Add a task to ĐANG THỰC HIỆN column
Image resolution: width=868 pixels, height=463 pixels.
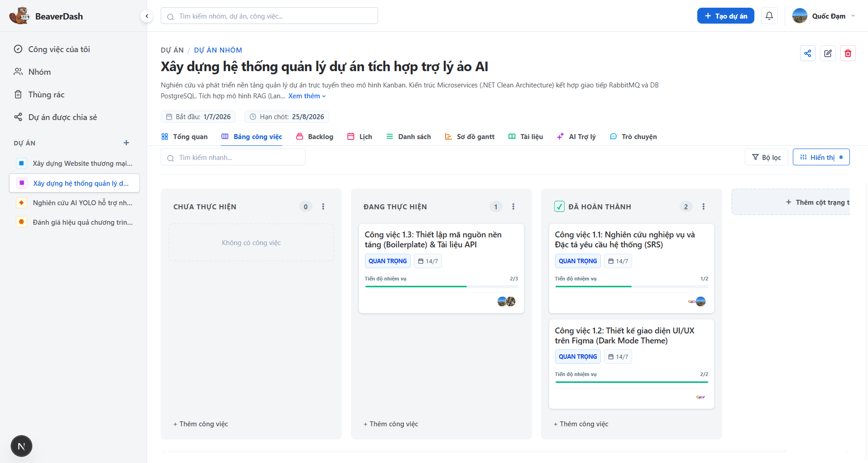pos(391,424)
